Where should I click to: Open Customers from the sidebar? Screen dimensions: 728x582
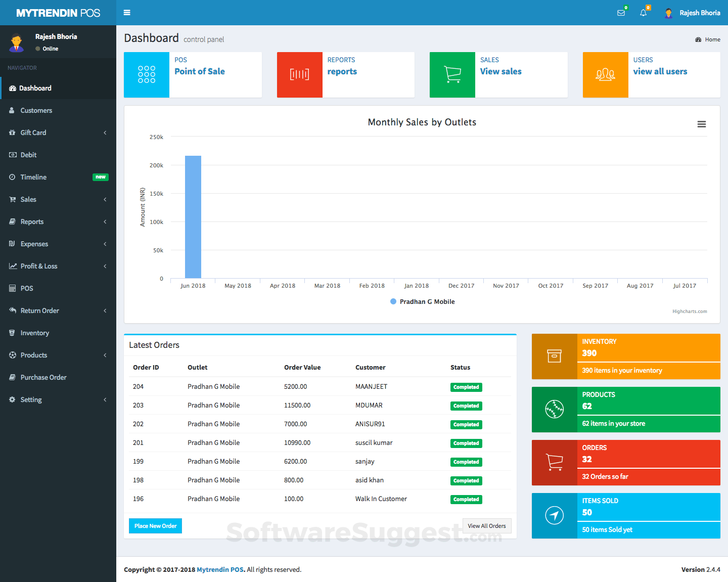tap(36, 110)
